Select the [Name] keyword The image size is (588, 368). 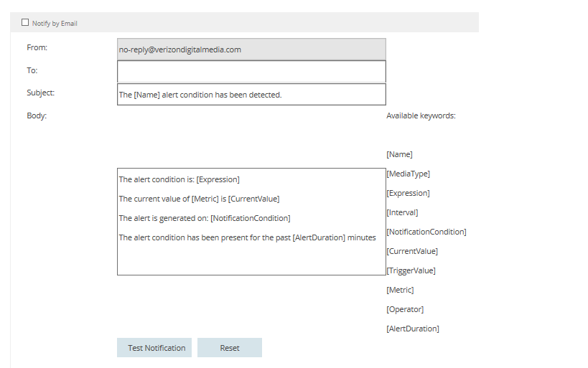(x=399, y=154)
